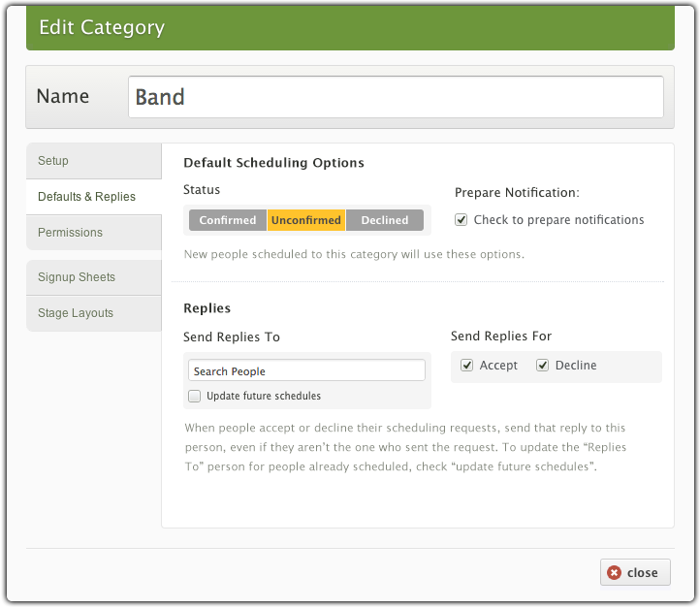
Task: Set default status to Declined
Action: (x=385, y=220)
